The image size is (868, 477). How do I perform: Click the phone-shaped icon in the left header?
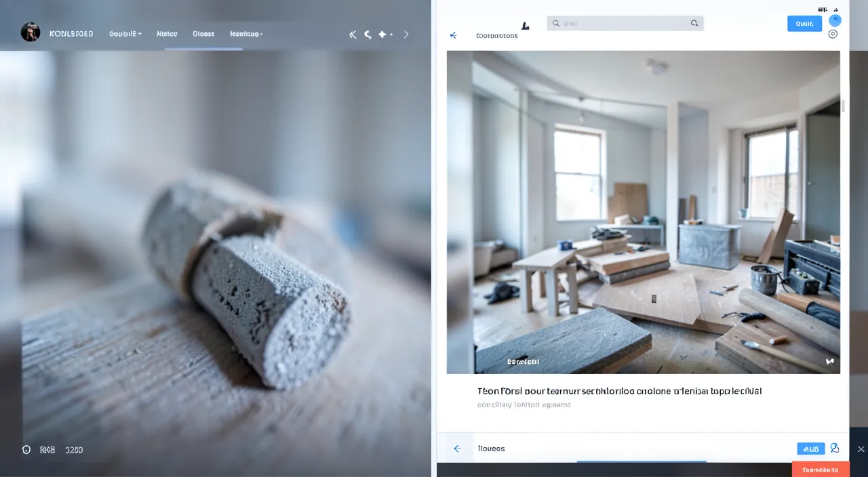[x=368, y=34]
